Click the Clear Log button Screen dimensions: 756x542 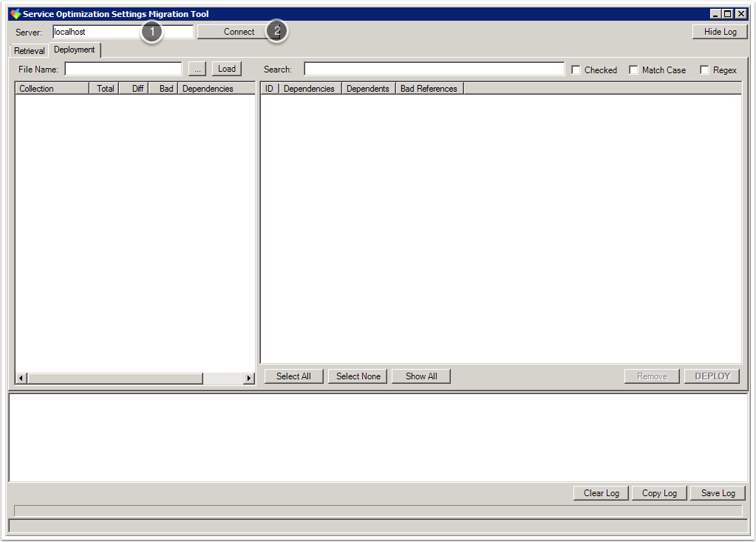(601, 493)
